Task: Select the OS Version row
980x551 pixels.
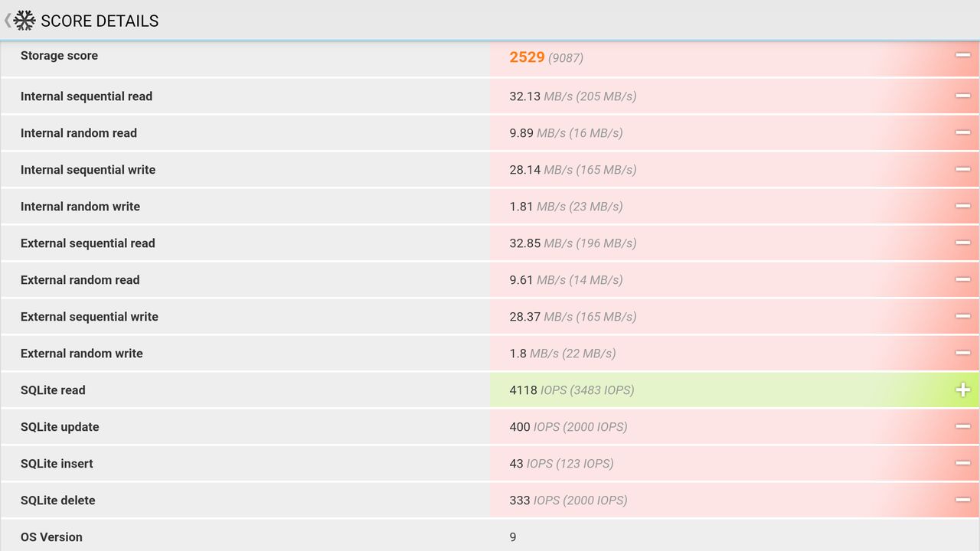Action: coord(490,536)
